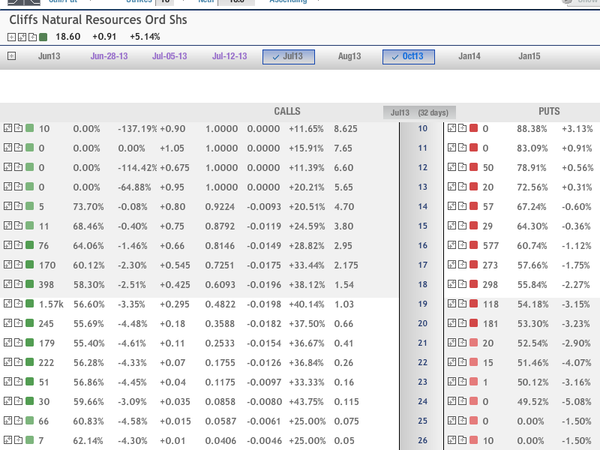Click add icon for the 26 strike call
This screenshot has height=450, width=600.
(18, 440)
